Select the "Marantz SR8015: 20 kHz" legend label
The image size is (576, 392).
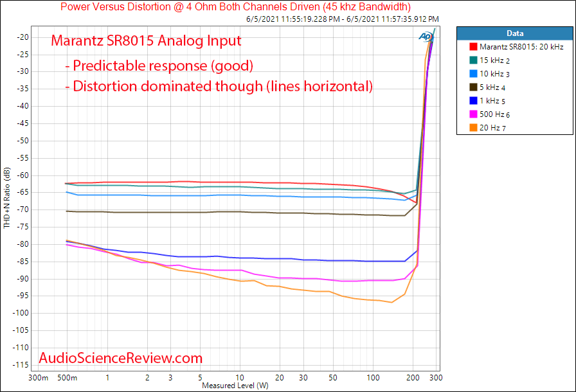pyautogui.click(x=521, y=47)
